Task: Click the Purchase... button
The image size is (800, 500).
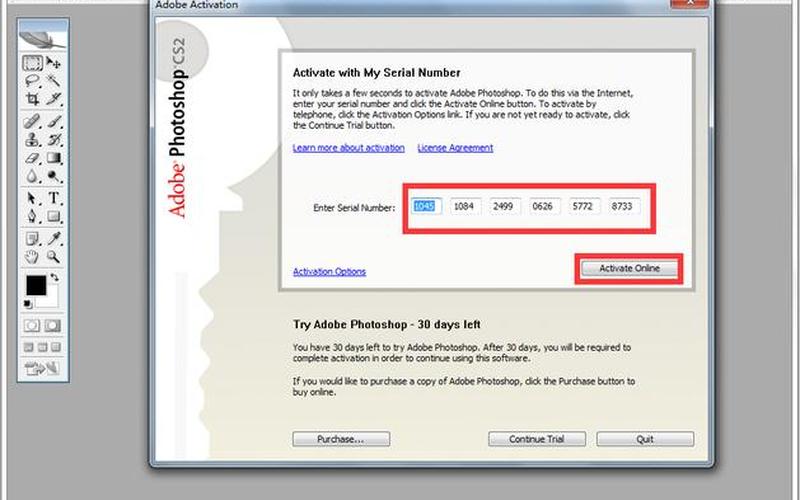Action: (341, 439)
